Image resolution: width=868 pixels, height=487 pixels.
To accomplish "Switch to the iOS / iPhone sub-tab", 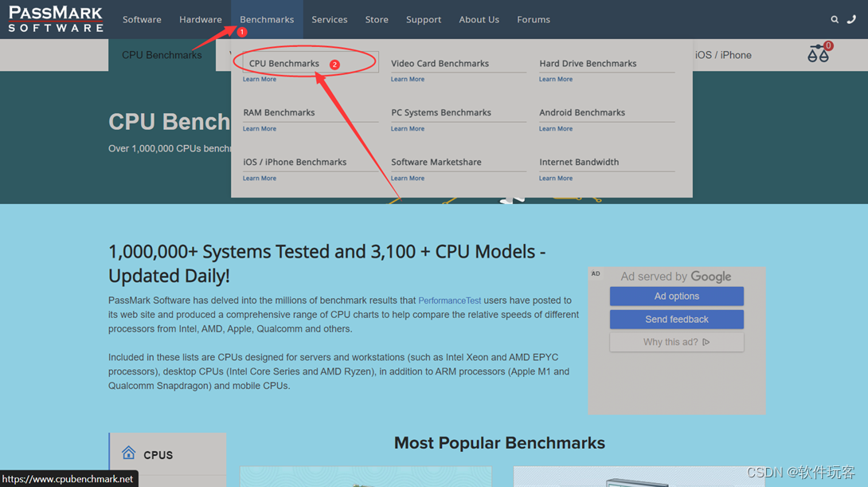I will click(723, 55).
